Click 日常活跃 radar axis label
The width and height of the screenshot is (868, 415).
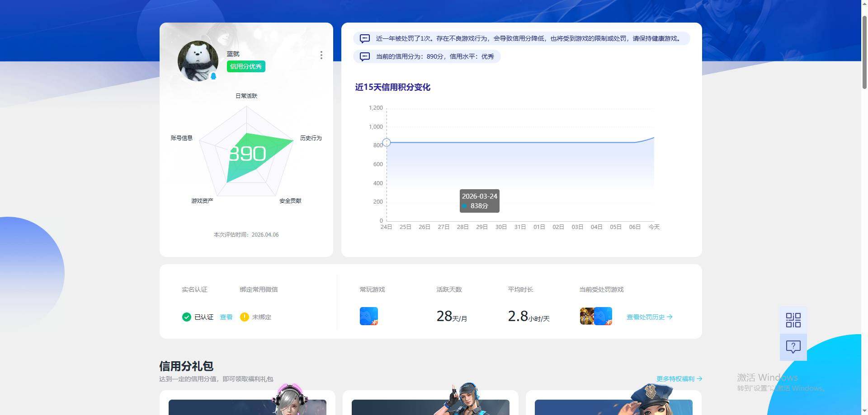pos(246,96)
